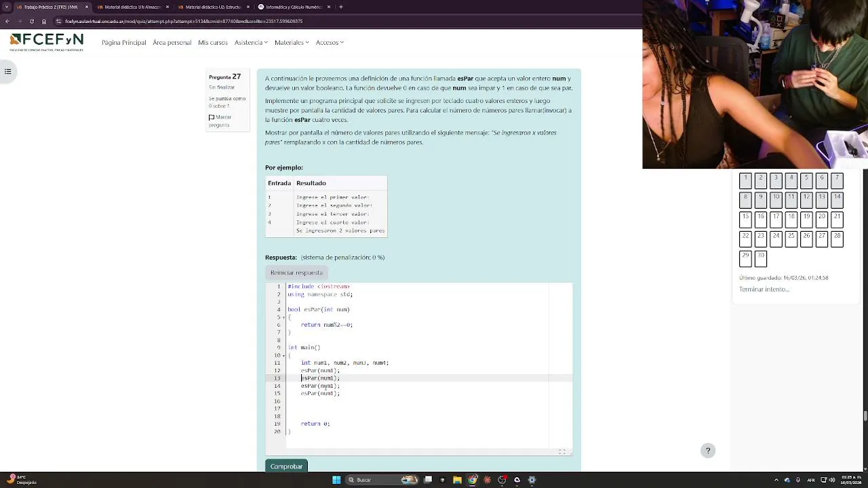Toggle editor fullscreen icon

561,451
